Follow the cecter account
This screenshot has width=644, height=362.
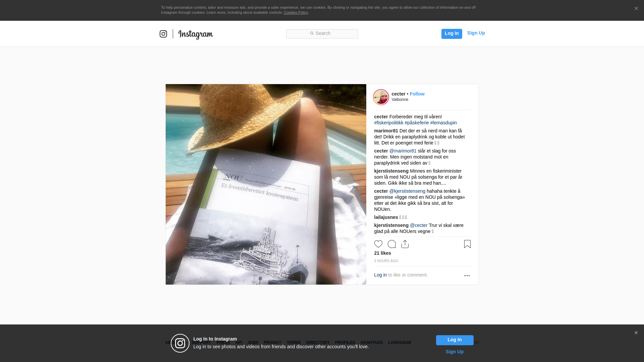(x=417, y=94)
